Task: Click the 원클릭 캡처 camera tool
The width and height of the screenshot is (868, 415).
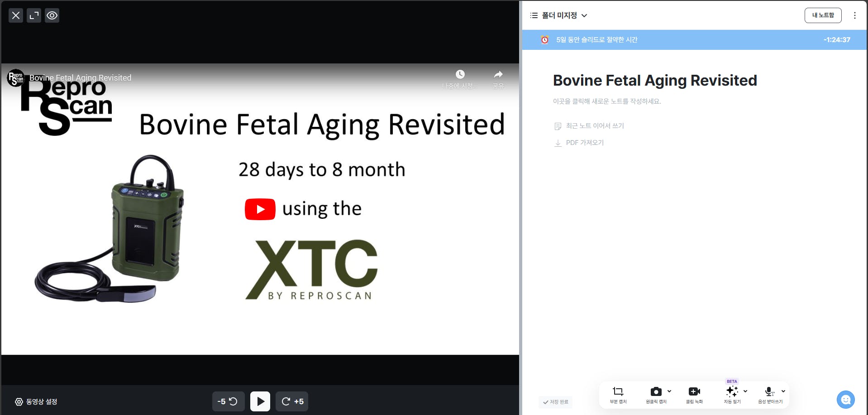Action: coord(656,395)
